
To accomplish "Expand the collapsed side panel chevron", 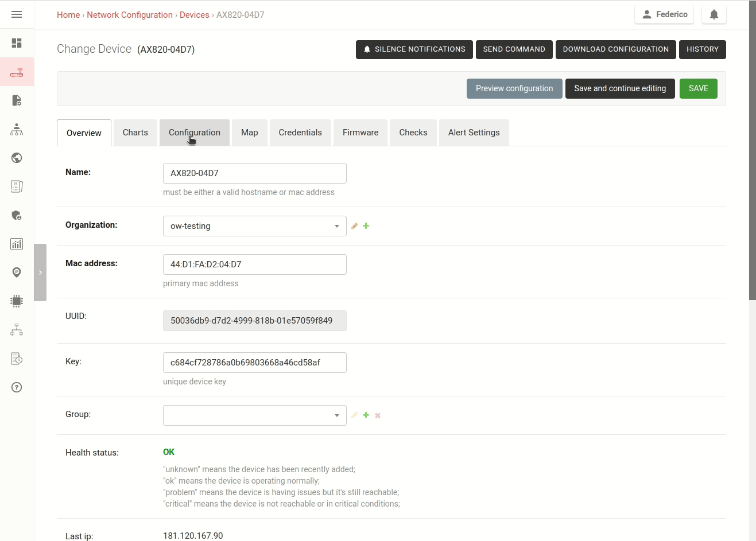I will coord(40,272).
